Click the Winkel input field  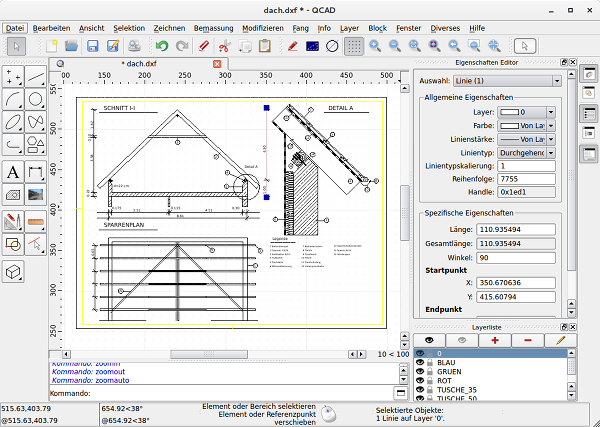[516, 257]
